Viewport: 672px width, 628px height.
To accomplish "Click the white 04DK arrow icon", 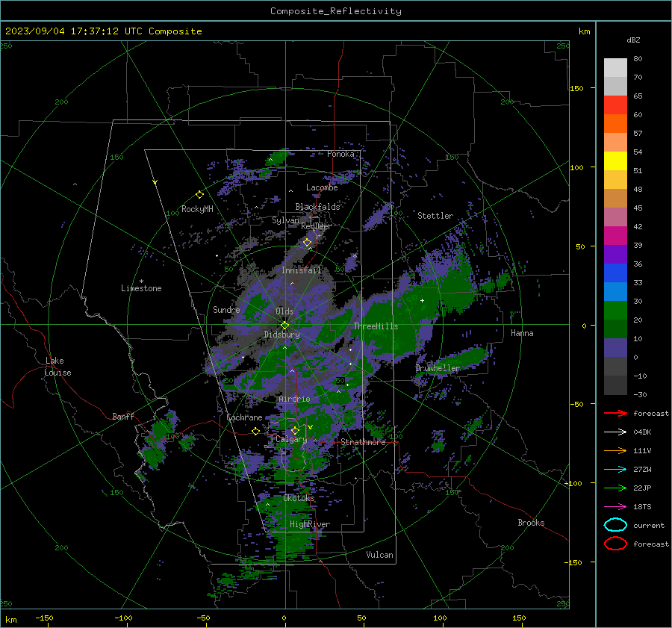I will click(x=615, y=432).
